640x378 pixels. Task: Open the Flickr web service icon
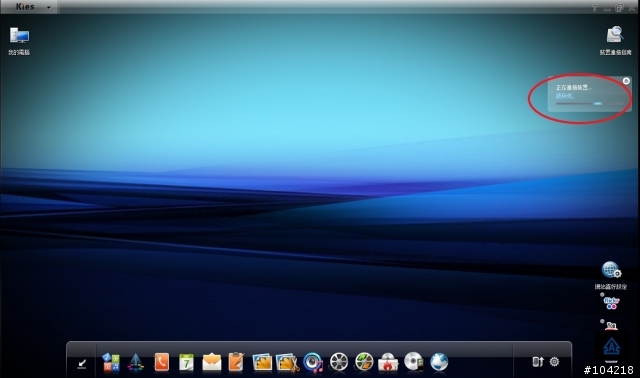tap(611, 303)
